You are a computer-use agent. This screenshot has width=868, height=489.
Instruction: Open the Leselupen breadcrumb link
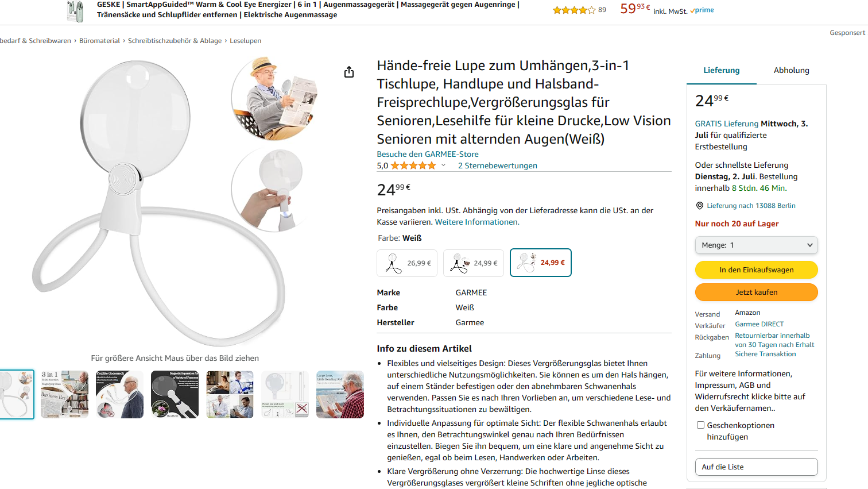[246, 41]
